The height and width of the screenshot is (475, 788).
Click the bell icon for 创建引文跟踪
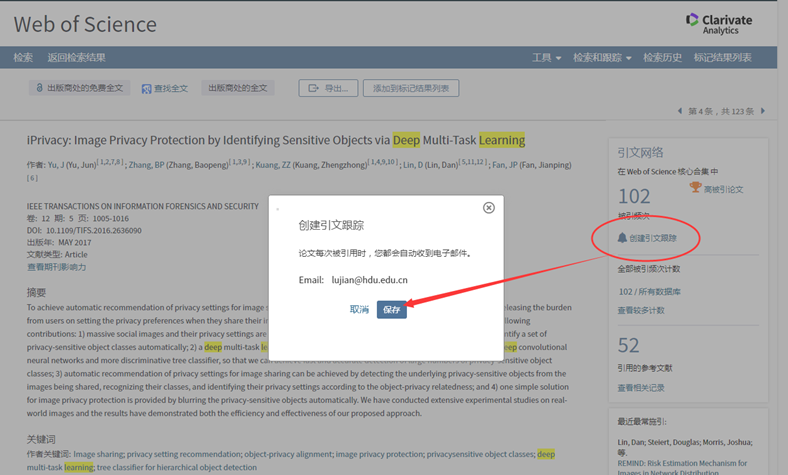coord(622,238)
